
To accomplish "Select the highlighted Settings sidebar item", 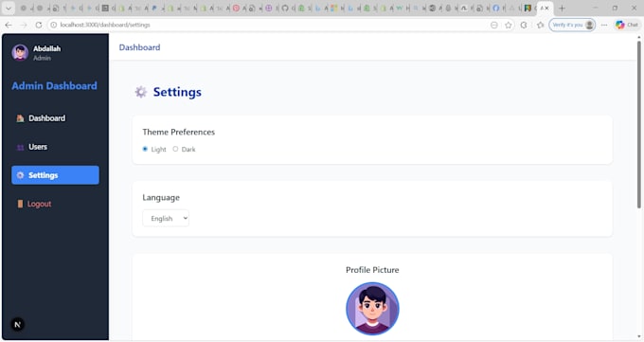I will [55, 175].
